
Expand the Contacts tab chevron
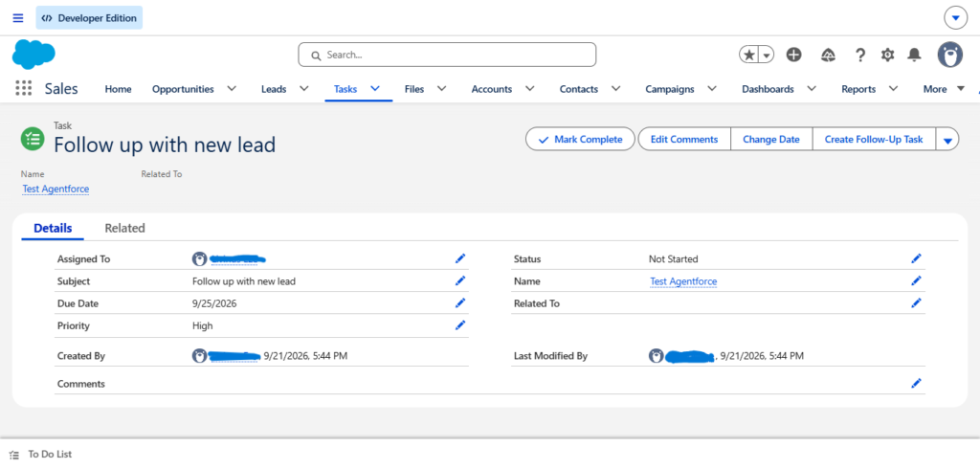615,89
